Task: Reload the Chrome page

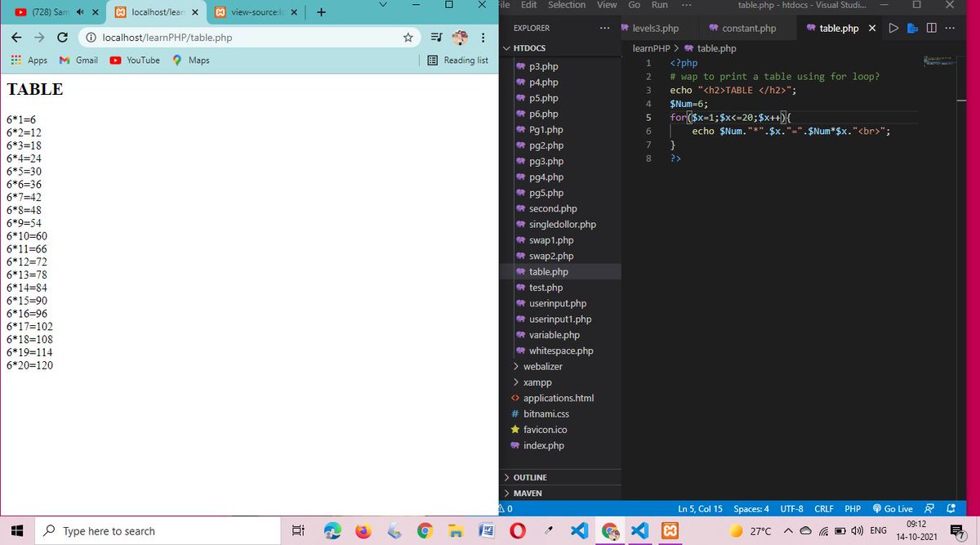Action: pyautogui.click(x=62, y=38)
